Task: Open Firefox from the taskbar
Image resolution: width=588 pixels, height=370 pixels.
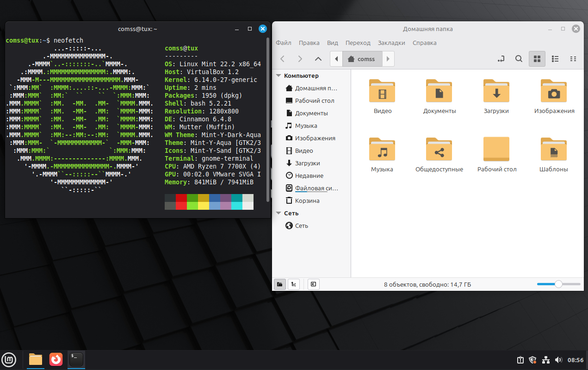Action: click(56, 359)
